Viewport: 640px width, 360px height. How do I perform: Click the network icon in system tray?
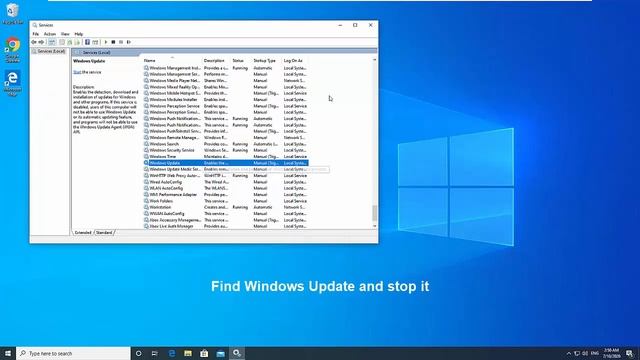[577, 353]
